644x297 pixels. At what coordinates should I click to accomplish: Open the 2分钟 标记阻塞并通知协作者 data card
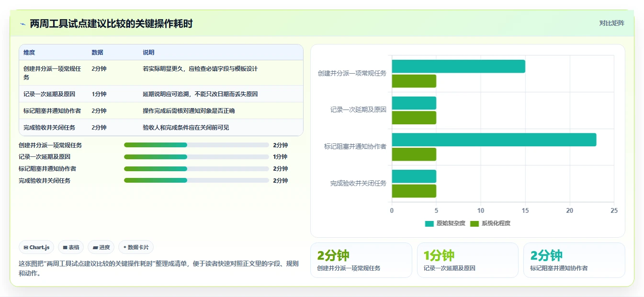click(574, 260)
